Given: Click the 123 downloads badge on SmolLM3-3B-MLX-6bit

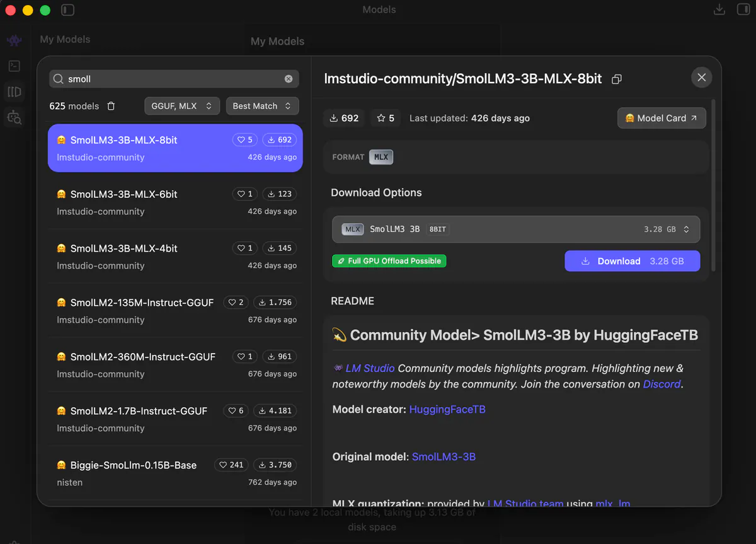Looking at the screenshot, I should click(x=279, y=194).
